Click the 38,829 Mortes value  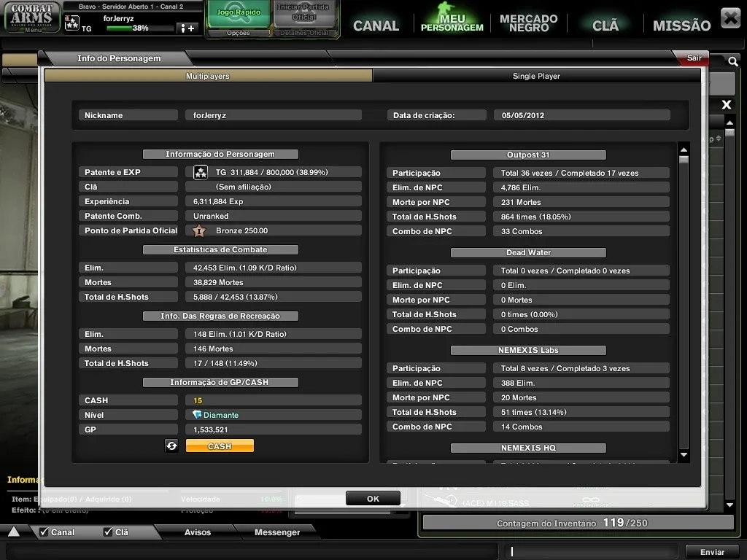(x=274, y=282)
